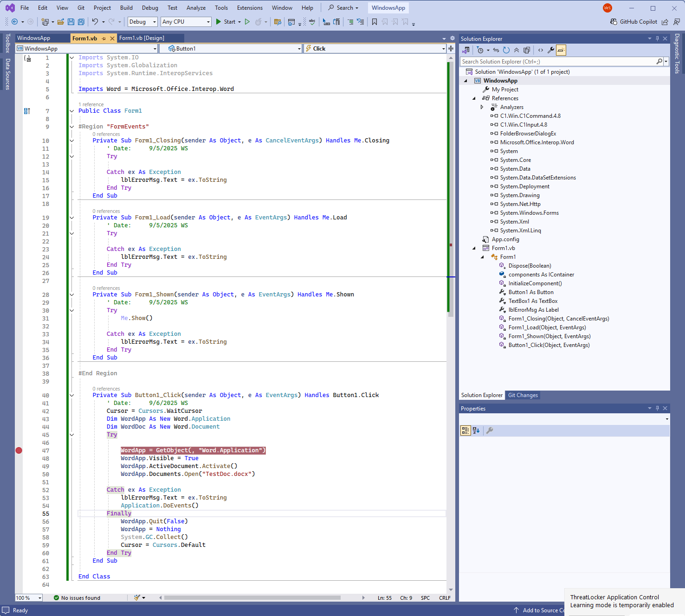The image size is (685, 616).
Task: Click the Show All Files icon
Action: 527,50
